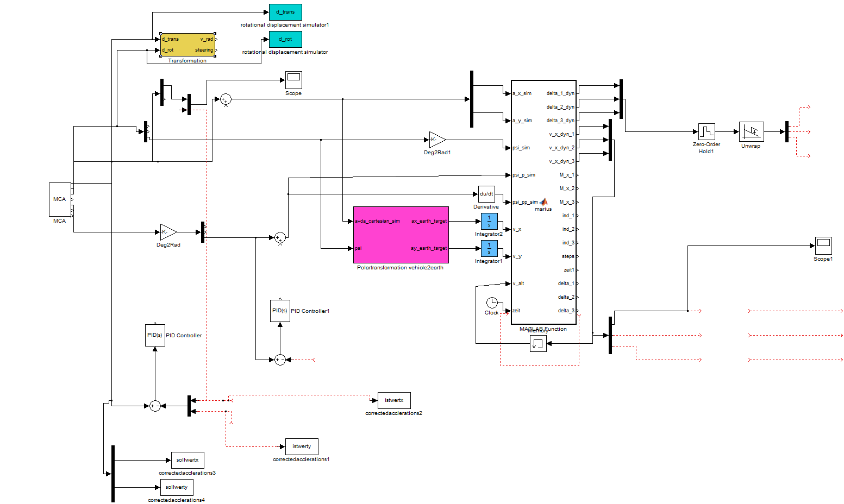Viewport: 844px width, 504px height.
Task: Click the yellow Transformation subsystem
Action: (x=187, y=45)
